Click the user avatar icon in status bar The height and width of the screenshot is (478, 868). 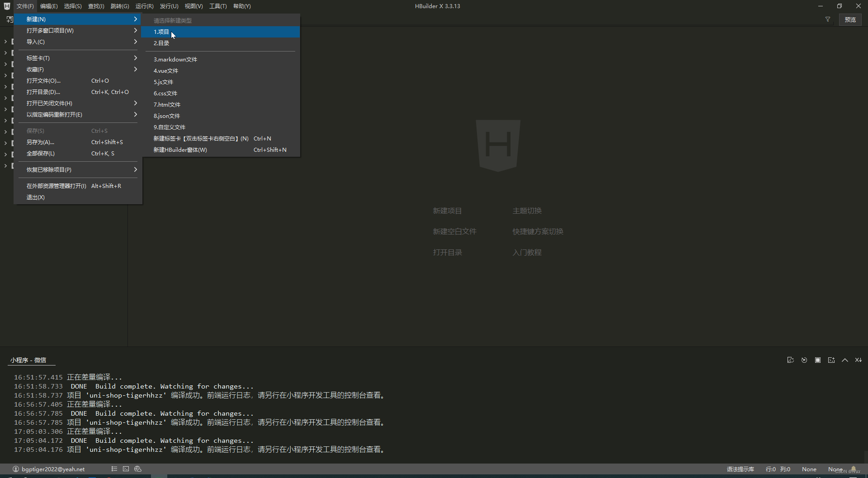16,469
